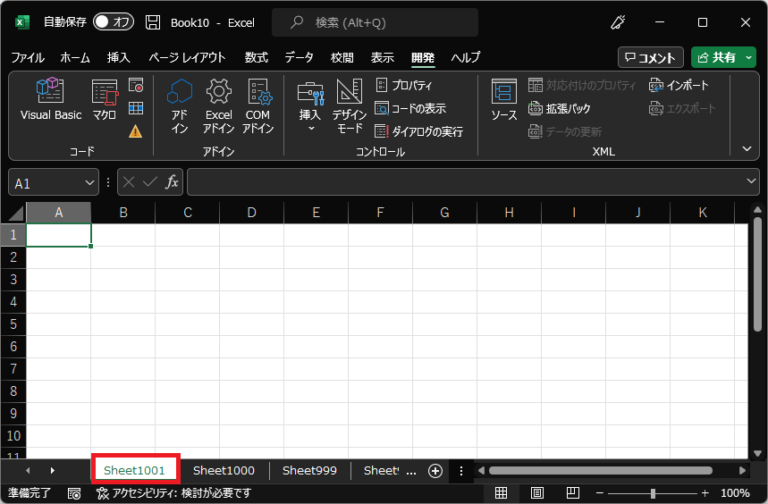The height and width of the screenshot is (504, 768).
Task: Open the アドイン add-ins icon
Action: [179, 106]
